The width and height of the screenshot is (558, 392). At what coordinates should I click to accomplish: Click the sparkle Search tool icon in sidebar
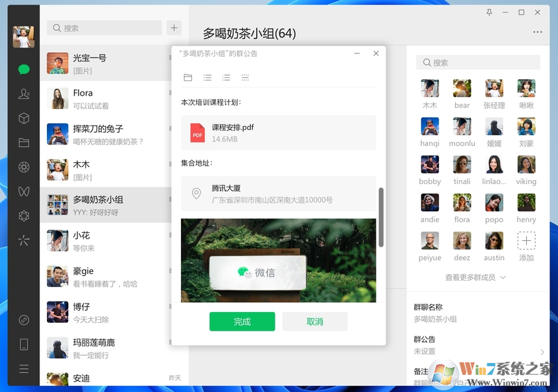(24, 242)
